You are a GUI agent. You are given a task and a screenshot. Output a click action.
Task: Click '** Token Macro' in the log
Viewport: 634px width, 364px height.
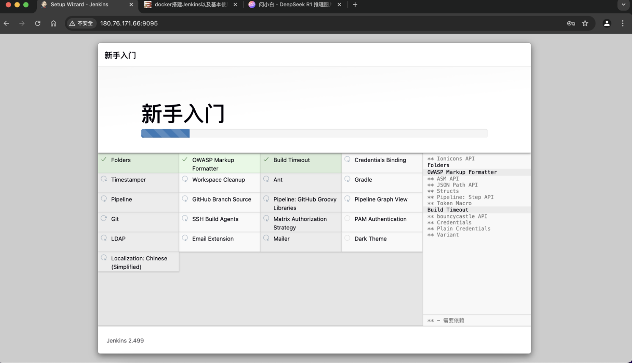point(450,204)
